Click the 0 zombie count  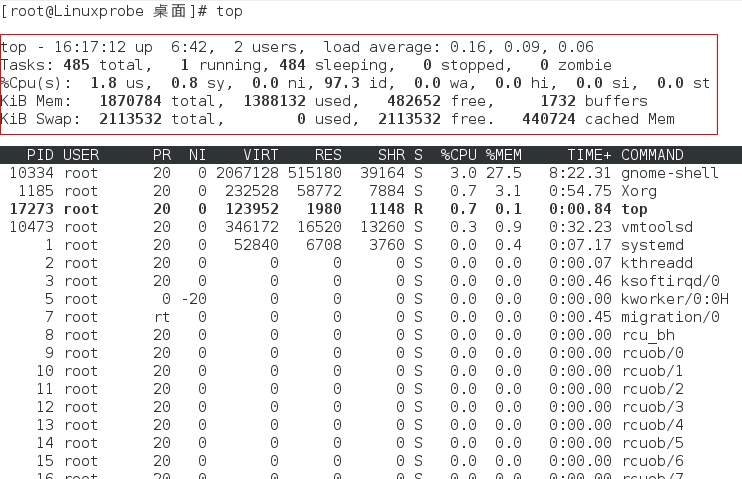[544, 65]
